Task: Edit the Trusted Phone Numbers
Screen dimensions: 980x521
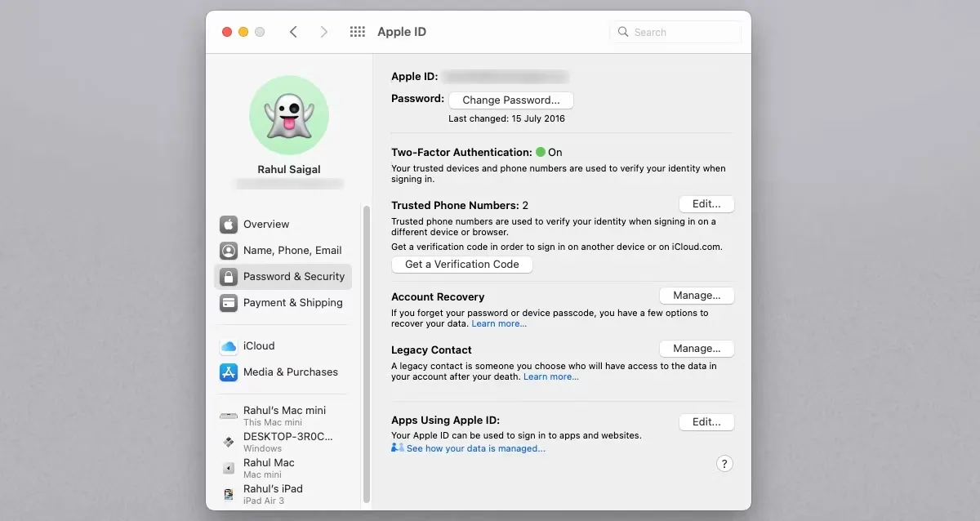Action: point(706,204)
